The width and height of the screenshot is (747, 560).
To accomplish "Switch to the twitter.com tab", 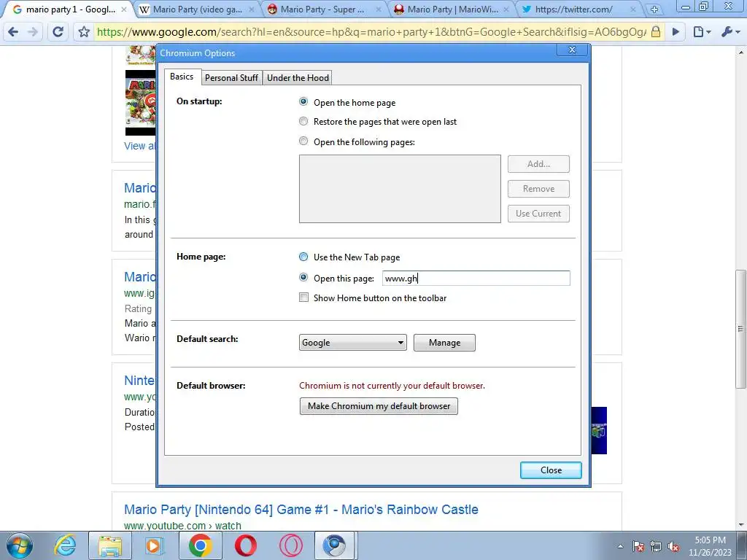I will (575, 9).
